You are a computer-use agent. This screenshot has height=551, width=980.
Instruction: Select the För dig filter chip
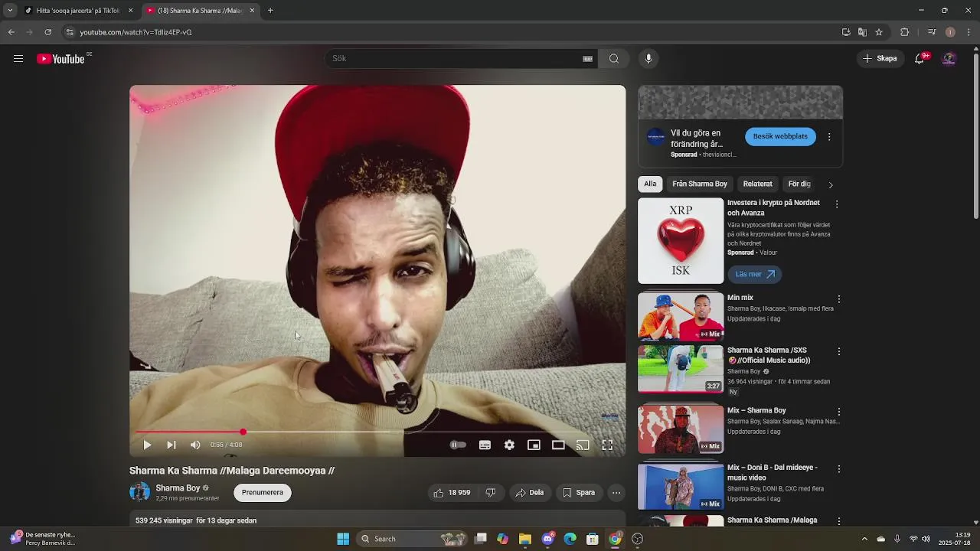[799, 184]
